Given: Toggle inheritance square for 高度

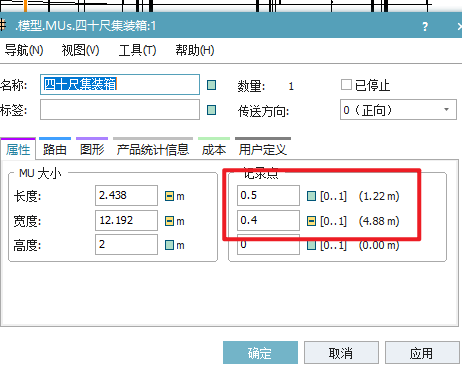Looking at the screenshot, I should tap(169, 245).
